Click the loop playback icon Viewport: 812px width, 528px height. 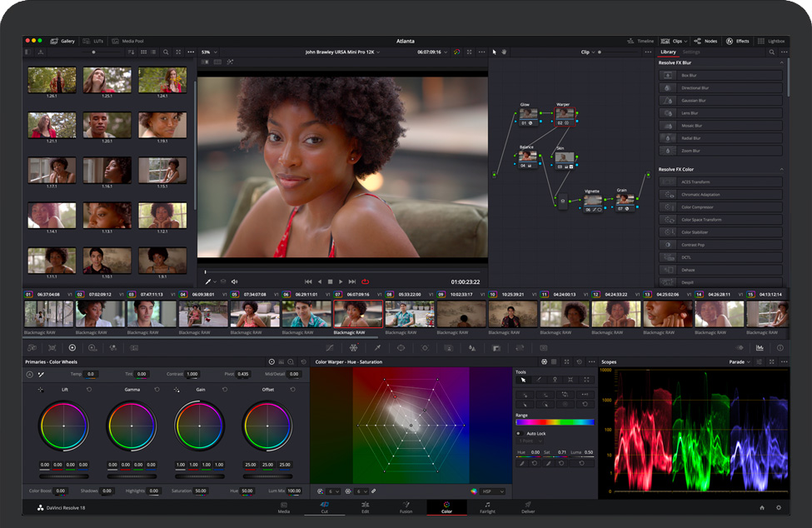click(x=365, y=281)
